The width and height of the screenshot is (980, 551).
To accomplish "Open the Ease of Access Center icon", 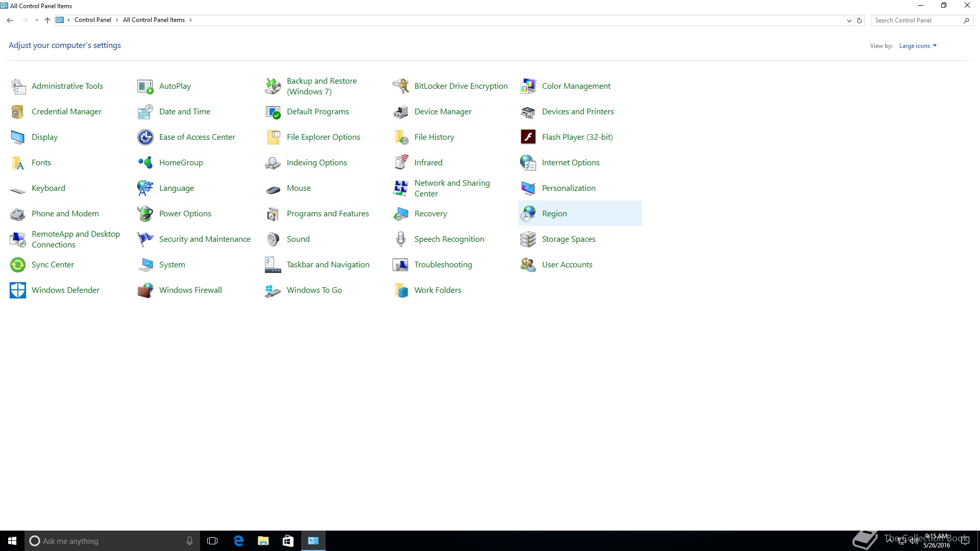I will [145, 137].
